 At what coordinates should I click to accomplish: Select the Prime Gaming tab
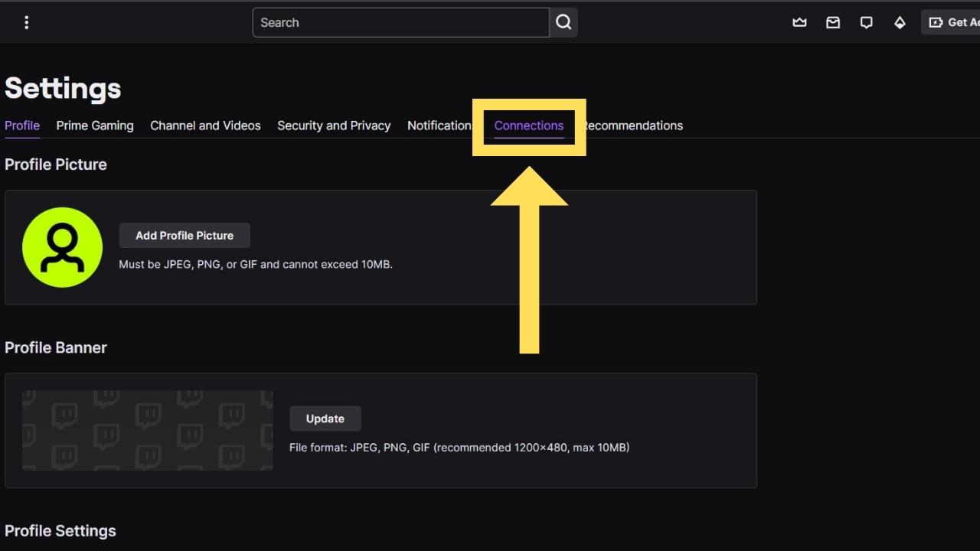click(x=95, y=126)
